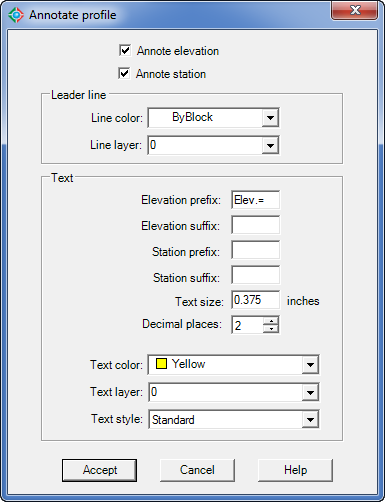Image resolution: width=385 pixels, height=502 pixels.
Task: Focus the Elevation suffix field
Action: (255, 225)
